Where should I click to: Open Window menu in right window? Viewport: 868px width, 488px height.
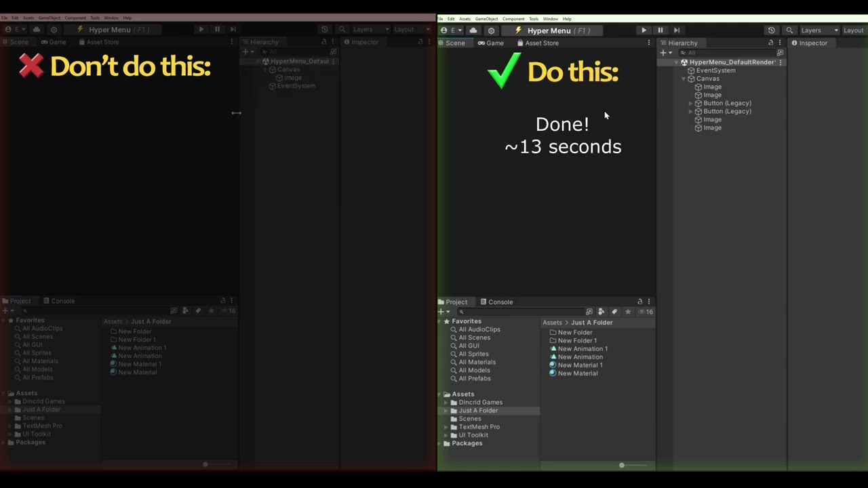550,19
